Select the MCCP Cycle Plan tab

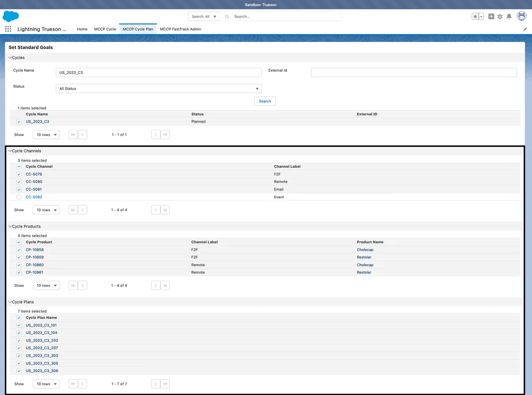tap(138, 29)
